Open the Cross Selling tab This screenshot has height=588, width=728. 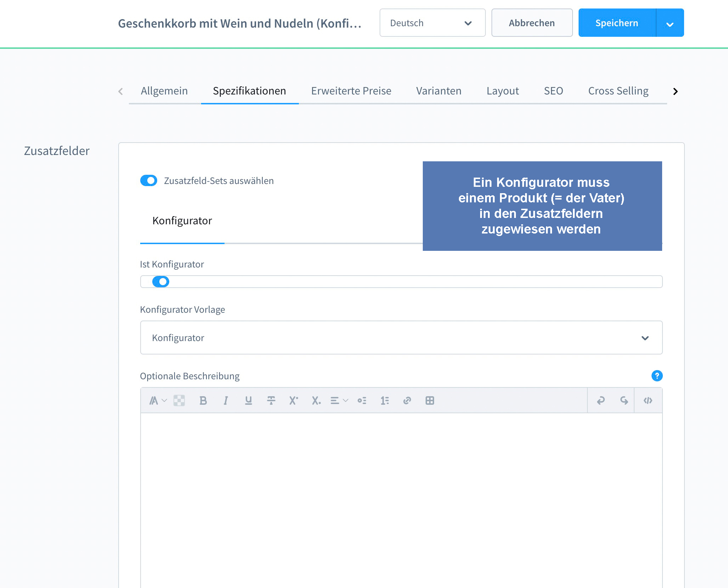tap(618, 91)
